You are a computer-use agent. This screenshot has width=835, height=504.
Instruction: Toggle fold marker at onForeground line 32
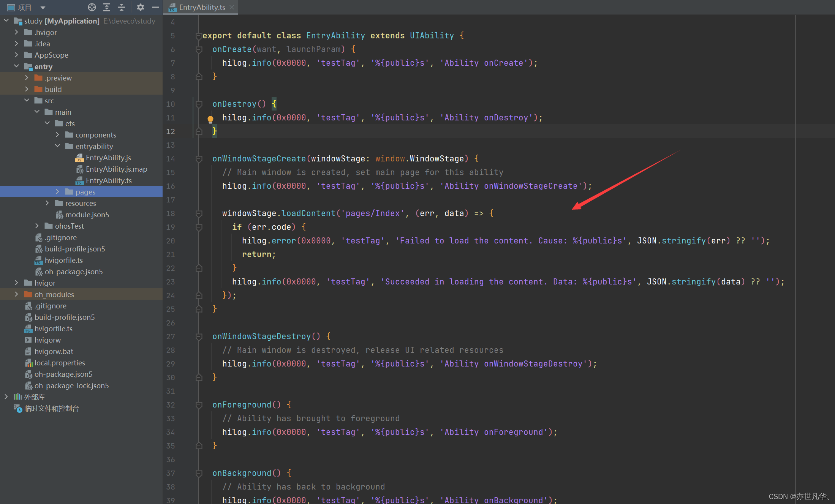[199, 405]
